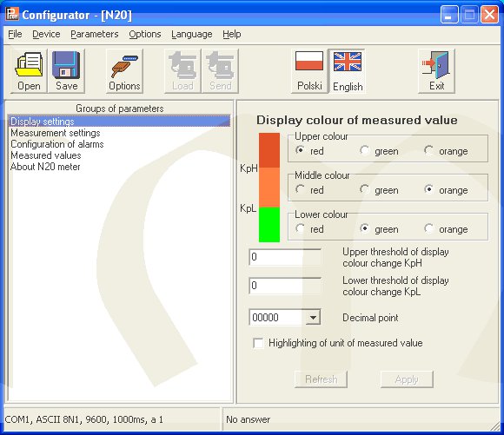Open the Options connector cable icon
504x435 pixels.
tap(124, 67)
